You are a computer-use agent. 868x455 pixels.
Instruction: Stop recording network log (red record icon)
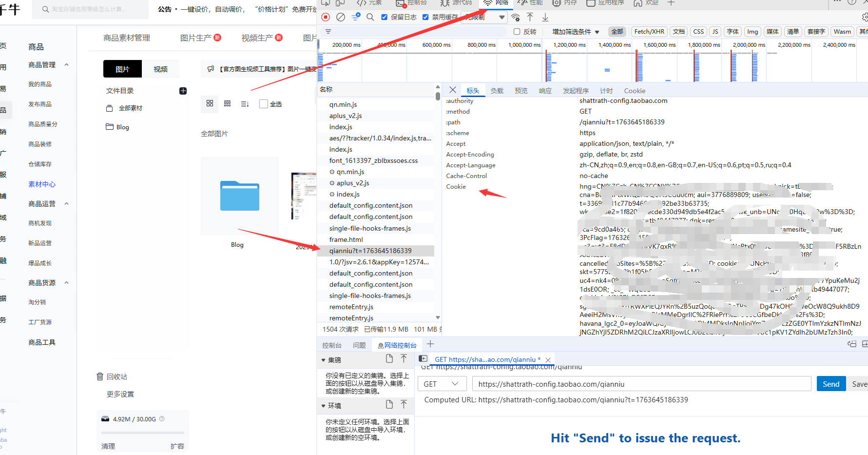(326, 17)
